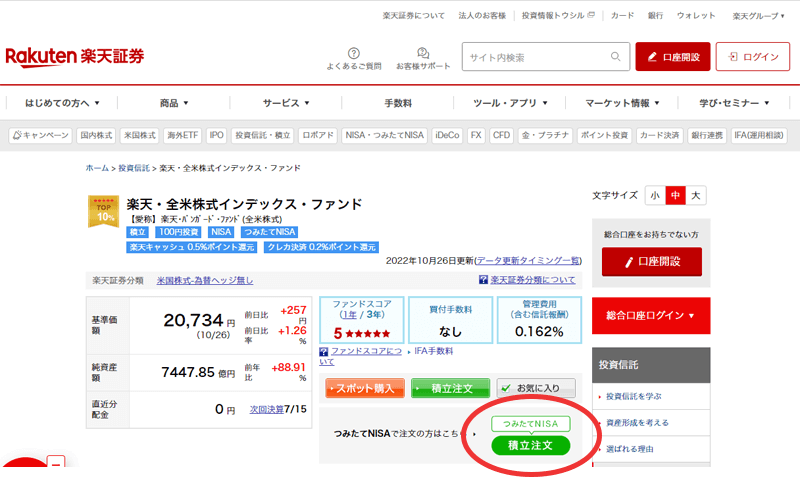Expand マーケット情報 menu
Viewport: 800px width, 483px height.
(622, 103)
